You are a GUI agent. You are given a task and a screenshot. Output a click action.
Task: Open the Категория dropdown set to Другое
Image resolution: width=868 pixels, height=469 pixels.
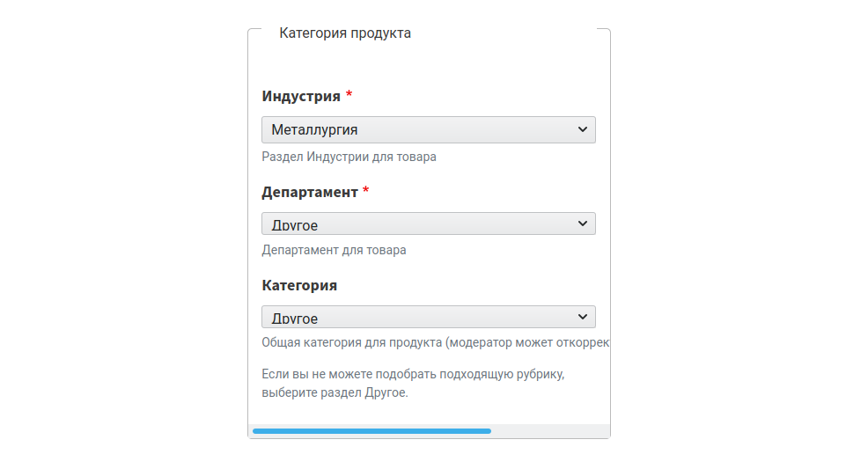pyautogui.click(x=429, y=317)
